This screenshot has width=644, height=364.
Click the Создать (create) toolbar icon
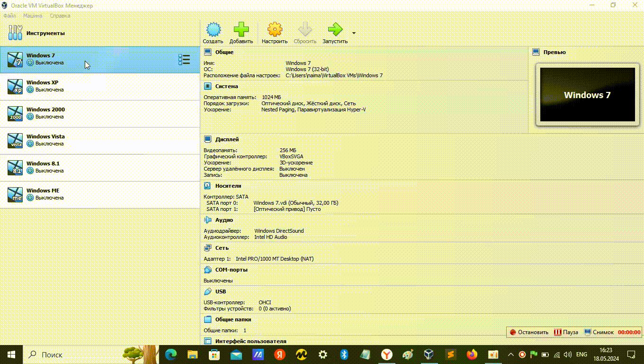[x=213, y=29]
